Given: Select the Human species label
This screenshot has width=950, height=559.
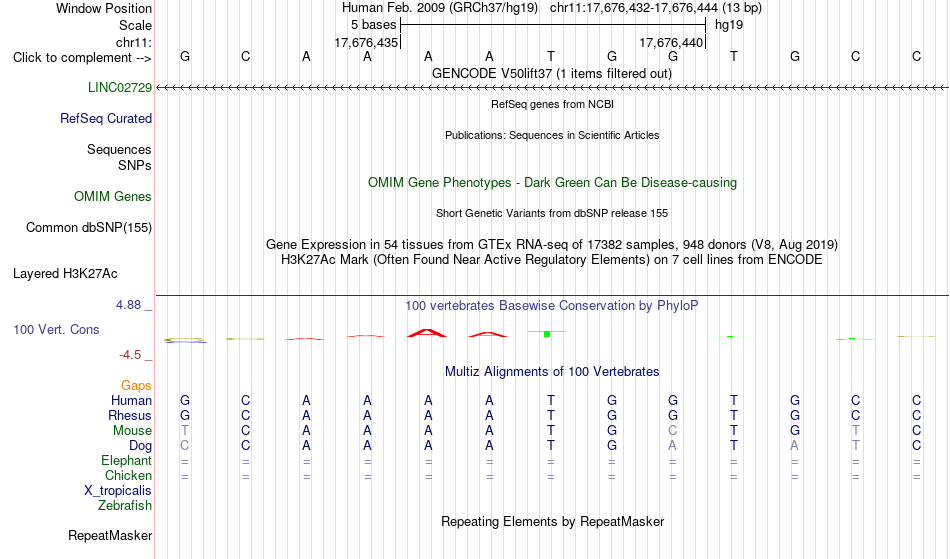Looking at the screenshot, I should (x=131, y=401).
